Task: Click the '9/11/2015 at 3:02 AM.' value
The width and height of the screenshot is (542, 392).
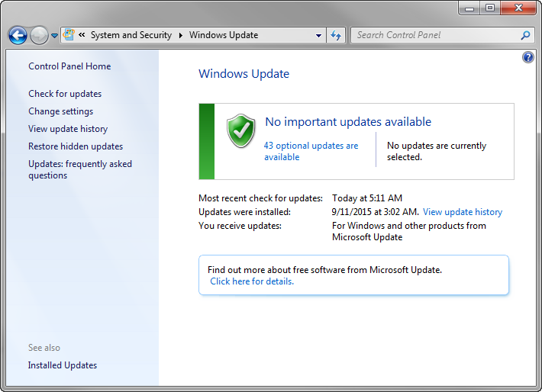Action: pos(376,212)
